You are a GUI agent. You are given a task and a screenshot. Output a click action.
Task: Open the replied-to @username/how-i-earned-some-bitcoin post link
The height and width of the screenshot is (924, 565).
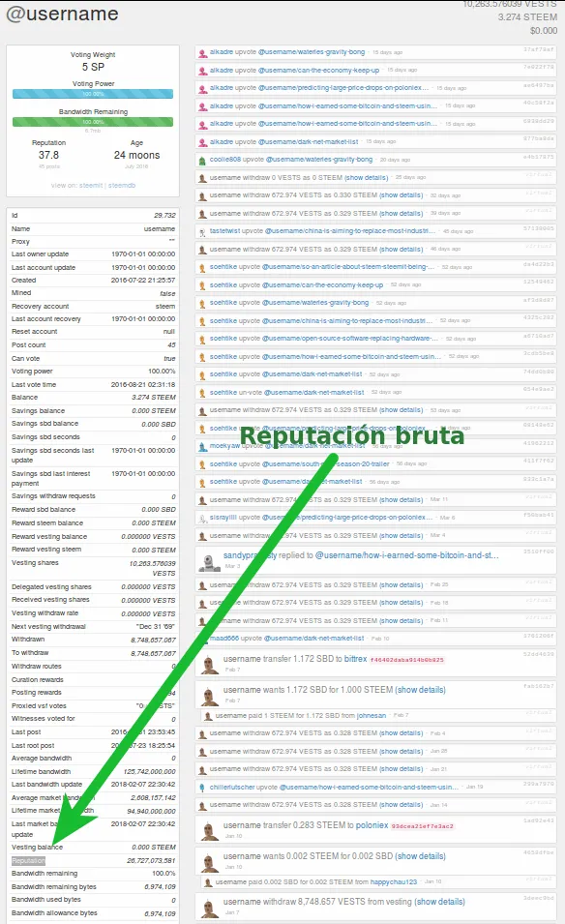pyautogui.click(x=406, y=555)
